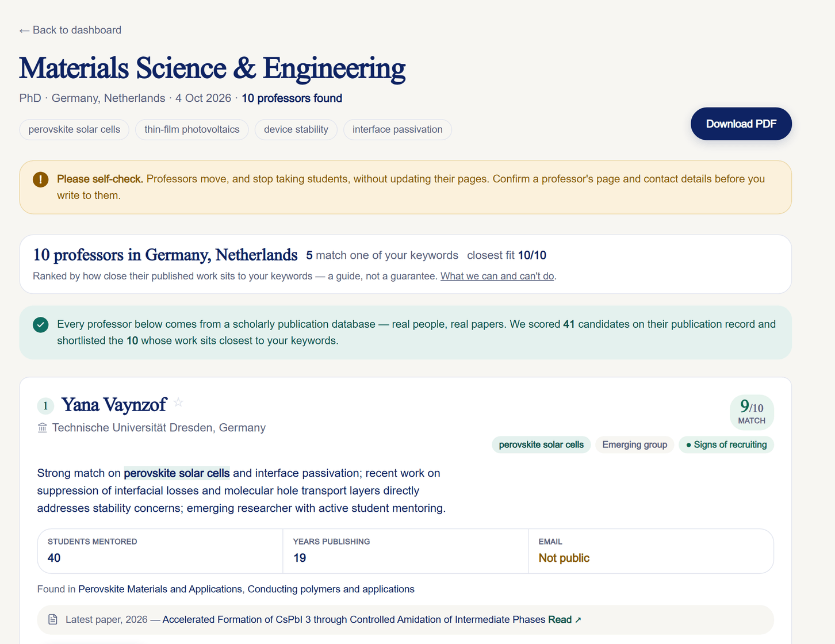Click Technische Universität Dresden, Germany text
Screen dimensions: 835x644
[159, 428]
